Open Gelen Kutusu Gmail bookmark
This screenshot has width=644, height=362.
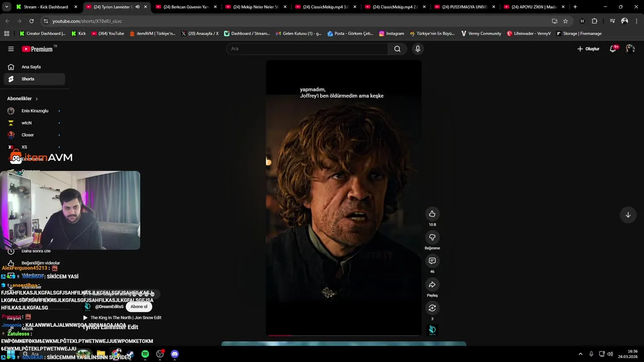click(298, 34)
